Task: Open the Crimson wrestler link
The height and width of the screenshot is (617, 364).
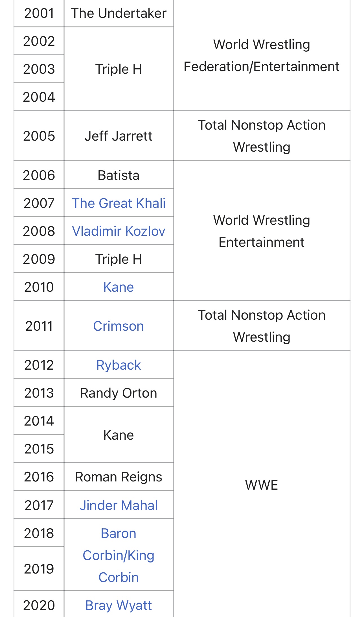Action: click(119, 326)
